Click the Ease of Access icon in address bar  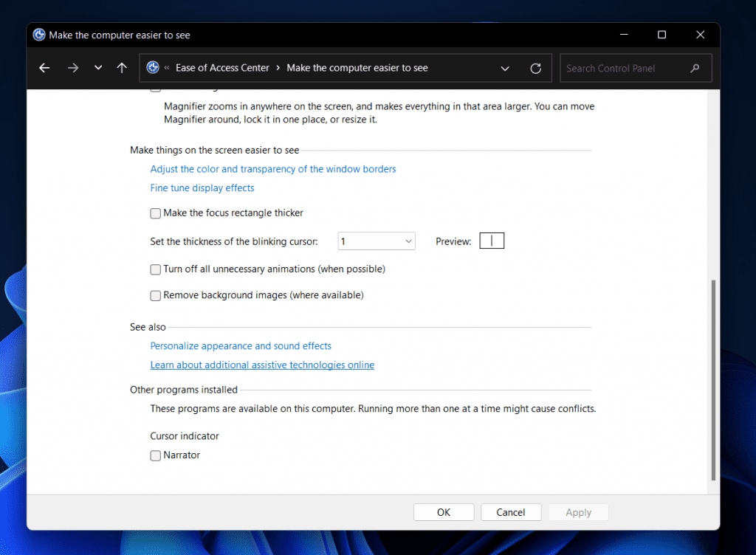click(x=153, y=67)
